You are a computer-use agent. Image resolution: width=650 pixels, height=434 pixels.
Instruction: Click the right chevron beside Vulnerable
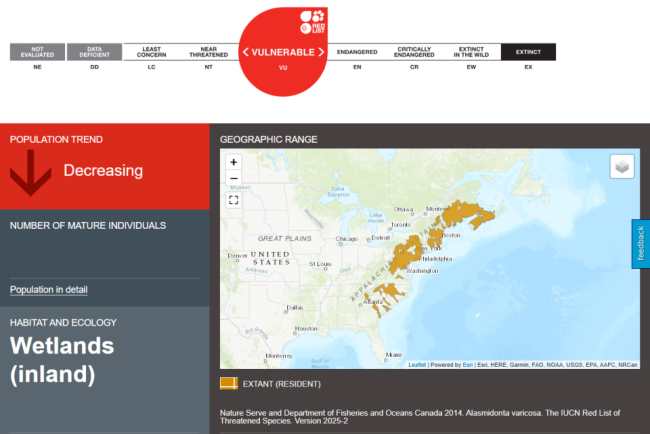[321, 52]
